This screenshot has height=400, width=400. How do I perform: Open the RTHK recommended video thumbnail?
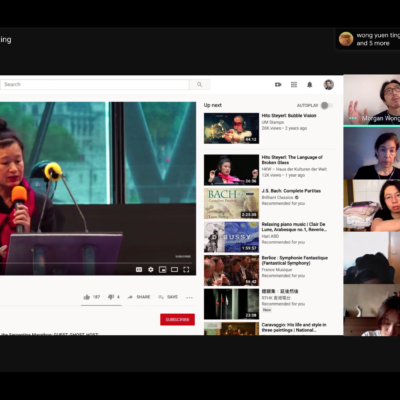[231, 304]
